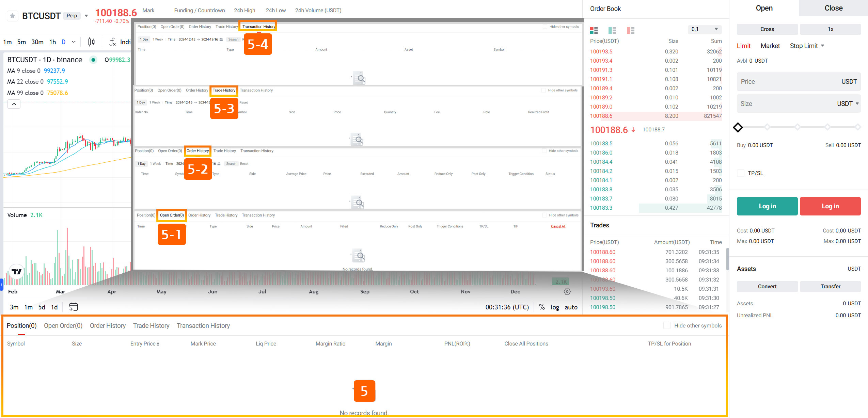Select the Limit order type
Viewport: 868px width, 418px height.
tap(744, 46)
